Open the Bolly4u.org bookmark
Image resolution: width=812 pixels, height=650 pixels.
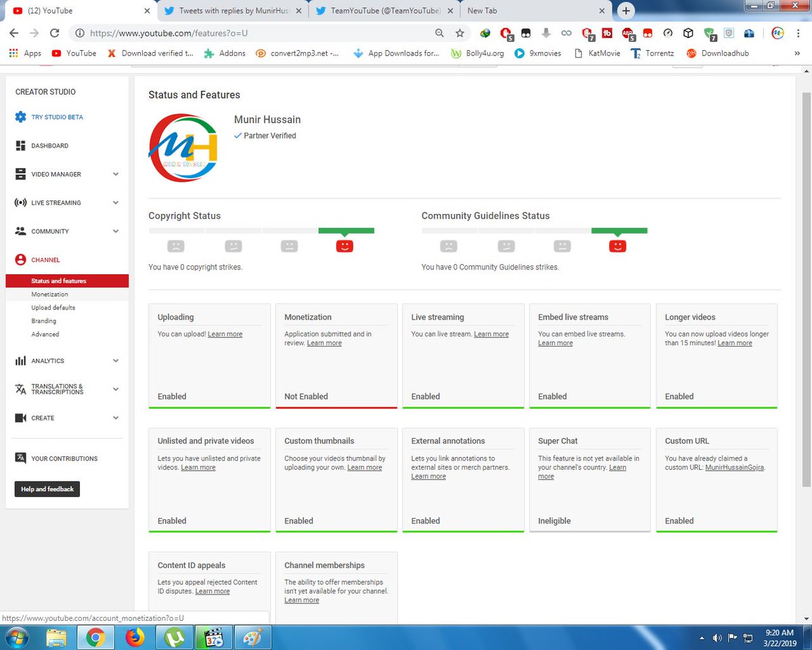pyautogui.click(x=478, y=53)
